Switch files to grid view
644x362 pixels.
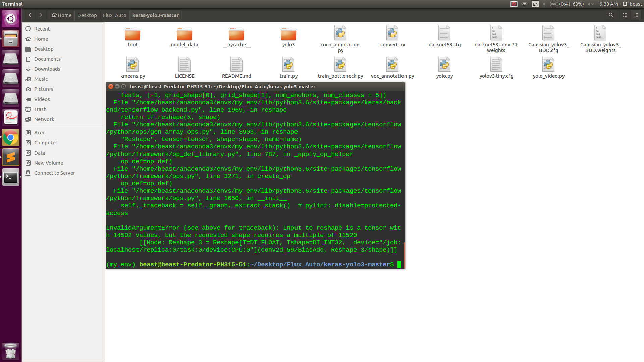[x=636, y=15]
